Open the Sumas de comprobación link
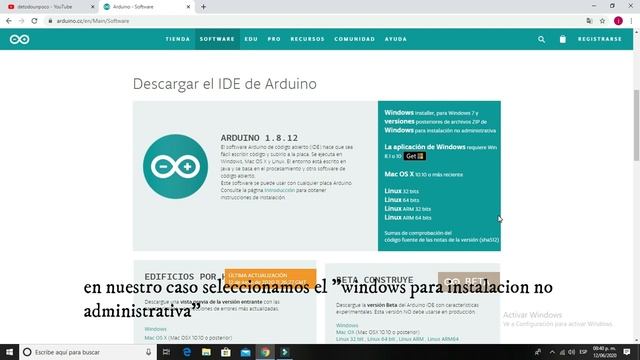 coord(418,233)
